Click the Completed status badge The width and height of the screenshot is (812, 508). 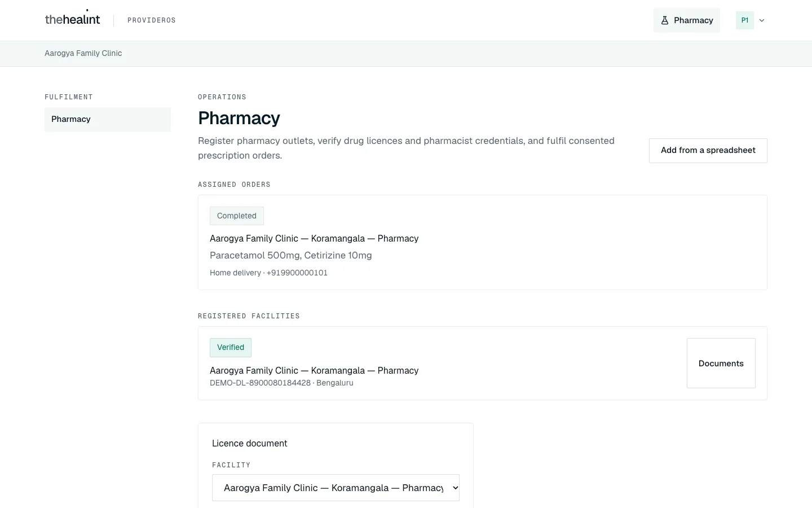(237, 216)
